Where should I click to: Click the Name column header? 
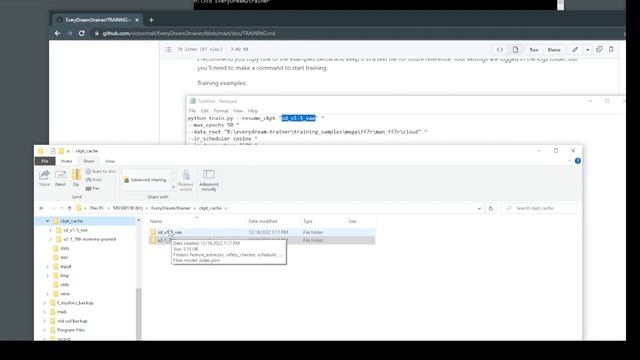click(x=156, y=221)
